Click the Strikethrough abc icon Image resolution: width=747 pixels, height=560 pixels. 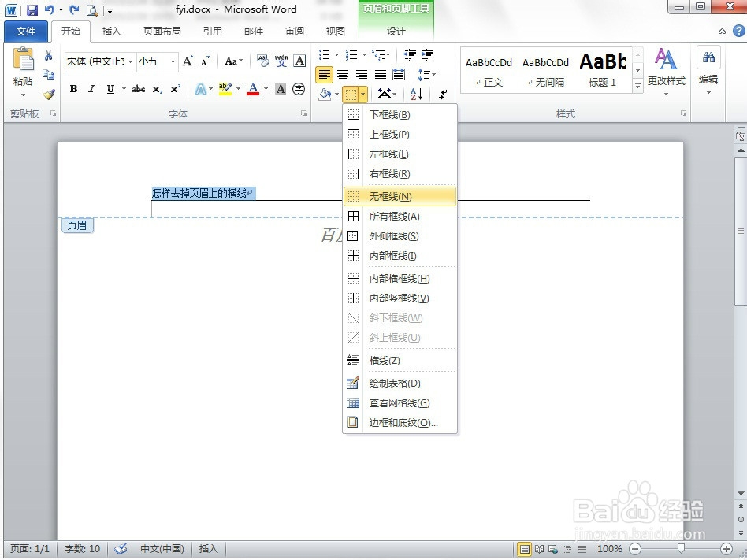[x=139, y=89]
